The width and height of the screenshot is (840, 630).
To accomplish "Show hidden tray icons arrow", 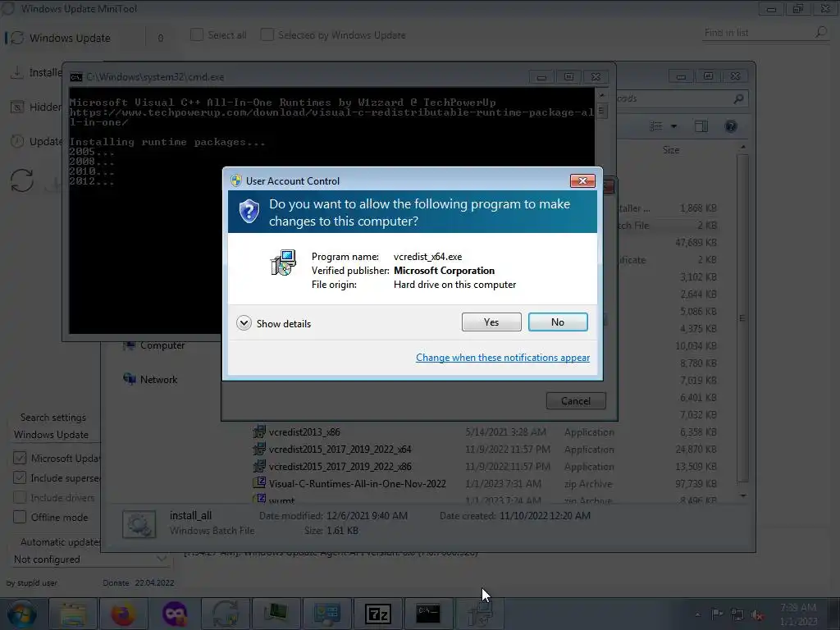I will [x=697, y=615].
